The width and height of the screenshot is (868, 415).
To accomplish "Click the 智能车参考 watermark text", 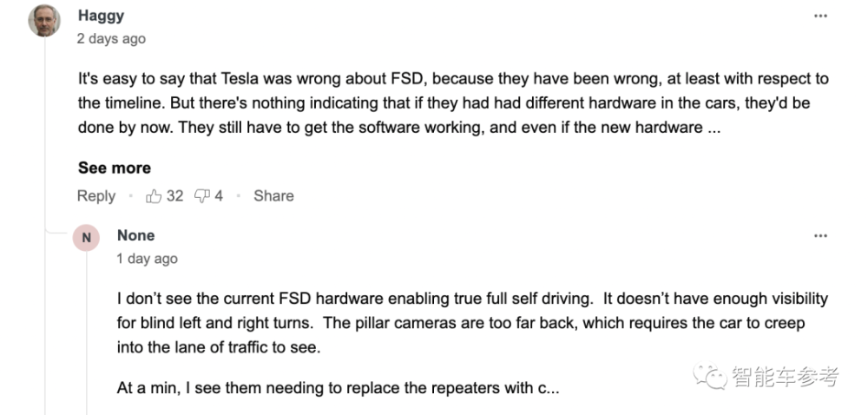I will click(x=785, y=376).
